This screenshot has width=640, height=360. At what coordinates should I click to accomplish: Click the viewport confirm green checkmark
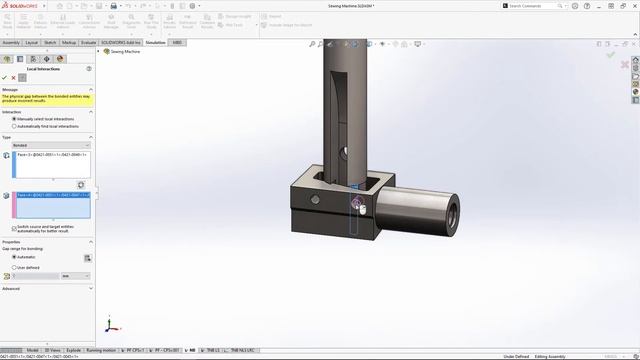[x=611, y=54]
